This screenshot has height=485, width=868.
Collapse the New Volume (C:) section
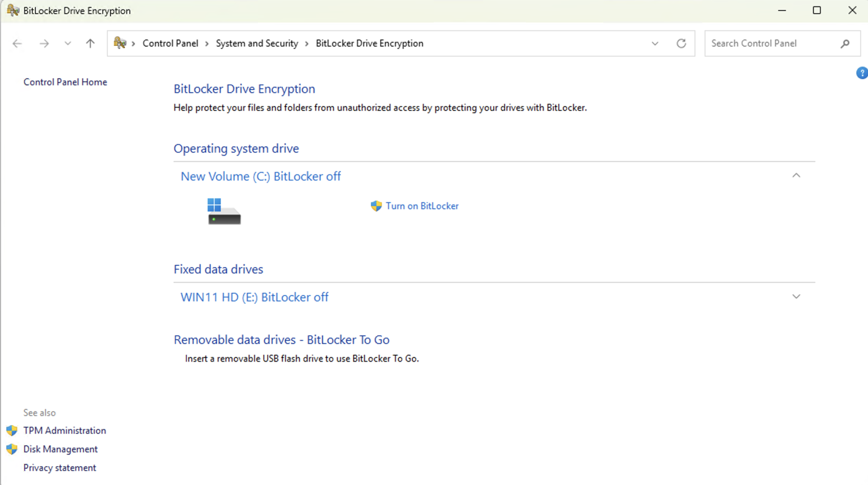796,175
